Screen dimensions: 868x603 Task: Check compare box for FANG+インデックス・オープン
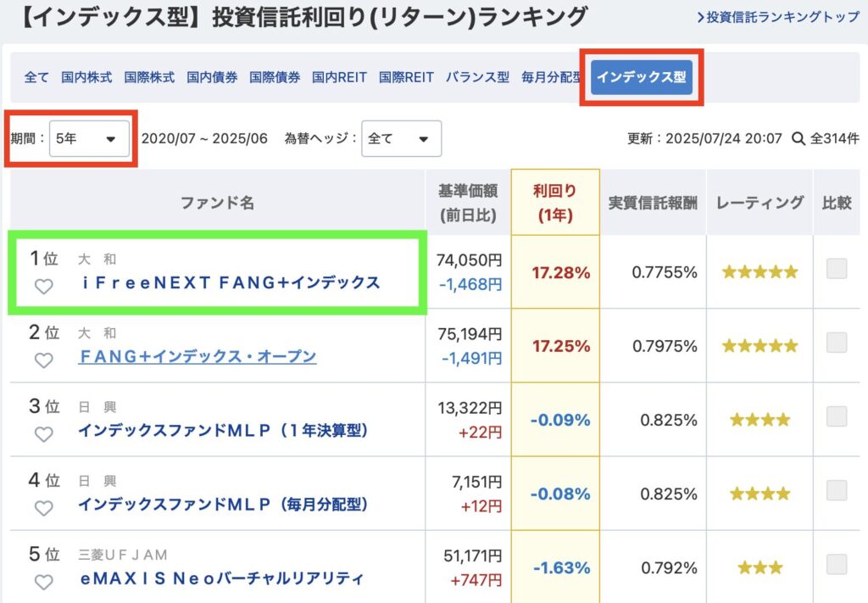(x=837, y=343)
